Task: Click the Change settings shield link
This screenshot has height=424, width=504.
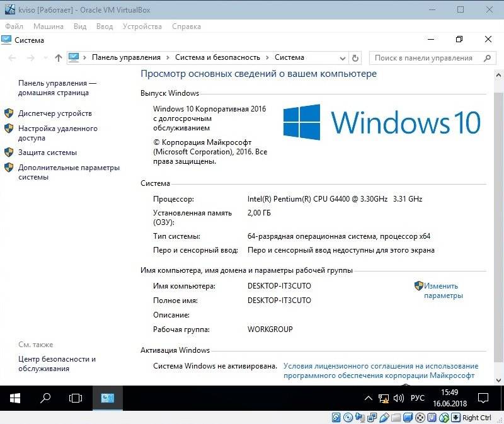Action: (x=444, y=290)
